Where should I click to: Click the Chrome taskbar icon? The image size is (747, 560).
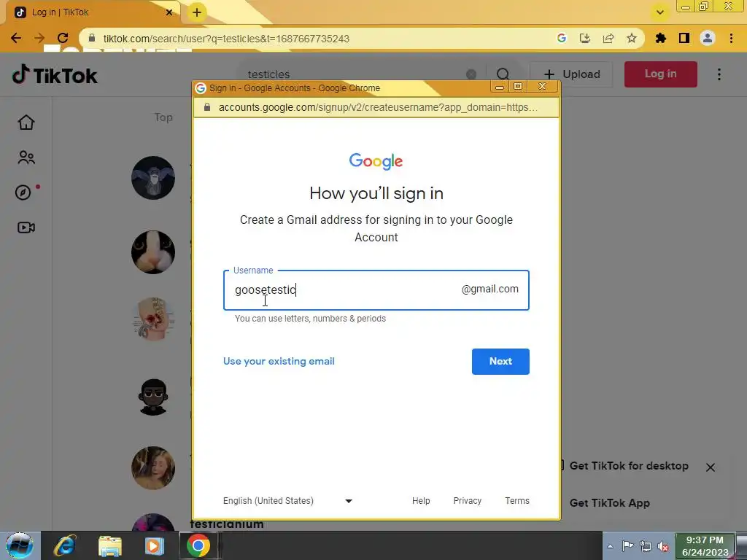[198, 545]
